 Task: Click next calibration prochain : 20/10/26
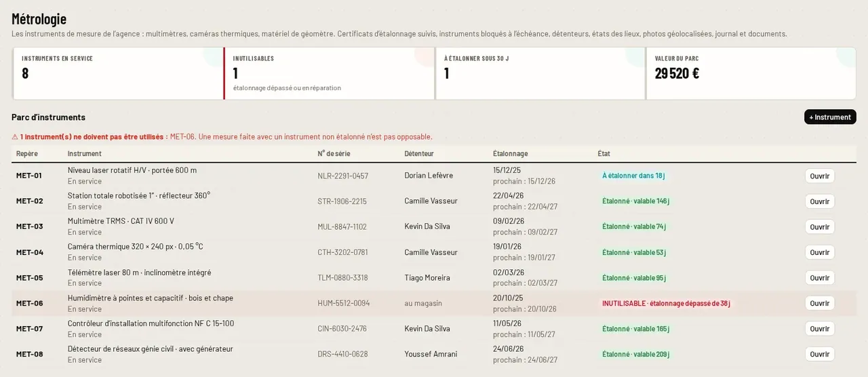click(524, 309)
